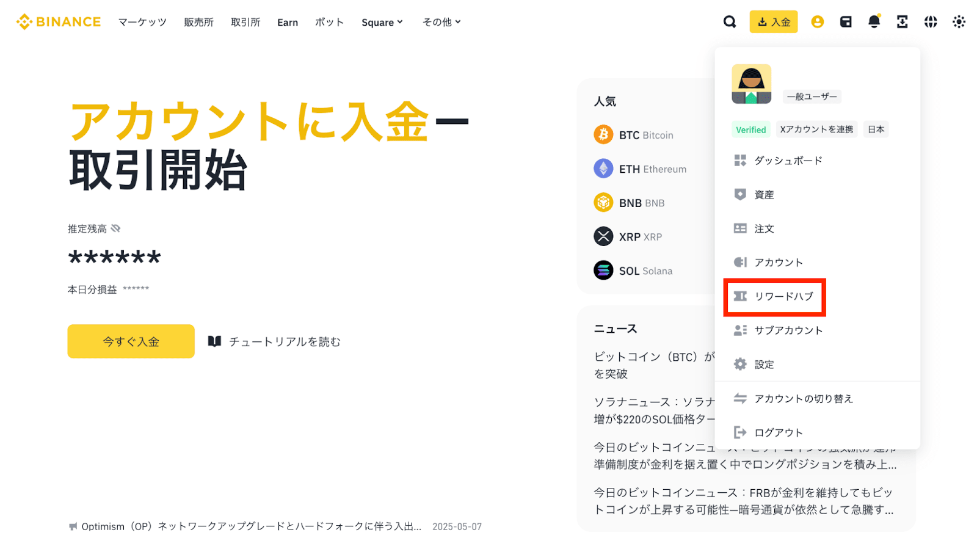The image size is (977, 560).
Task: Expand the その他 dropdown menu
Action: 441,22
